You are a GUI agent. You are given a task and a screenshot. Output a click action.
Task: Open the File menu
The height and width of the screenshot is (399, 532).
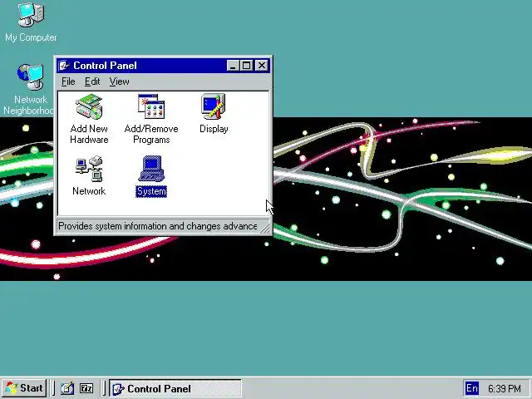pyautogui.click(x=68, y=81)
